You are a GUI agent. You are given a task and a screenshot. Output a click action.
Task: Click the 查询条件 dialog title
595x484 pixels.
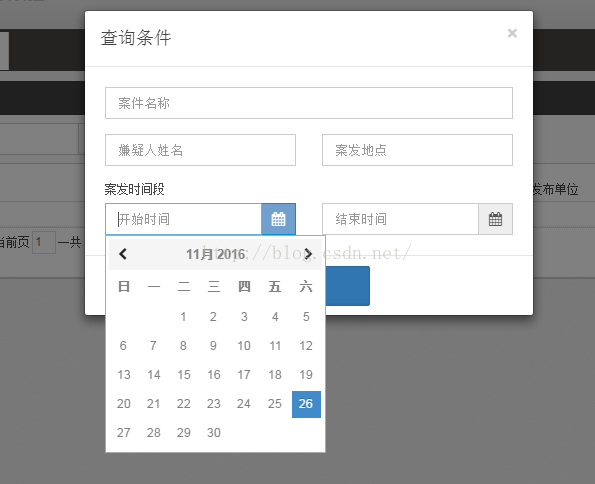click(136, 38)
